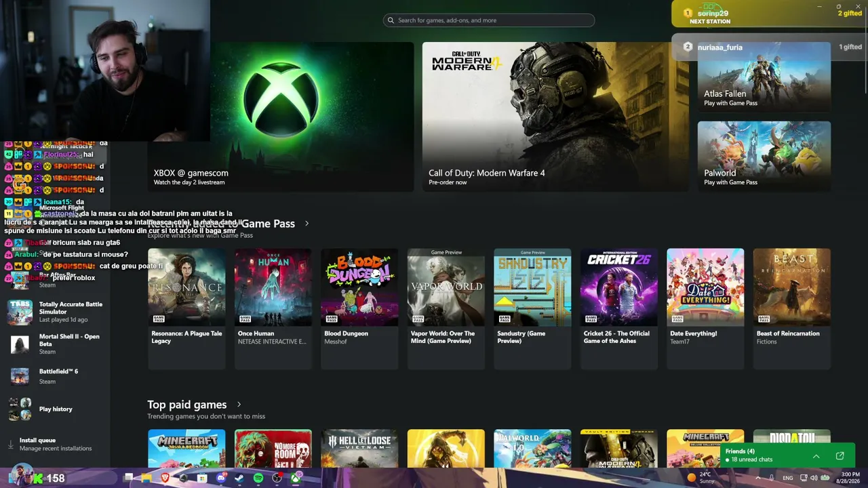This screenshot has height=488, width=868.
Task: Open Minecraft Java & Bedrock in Top paid
Action: (186, 448)
